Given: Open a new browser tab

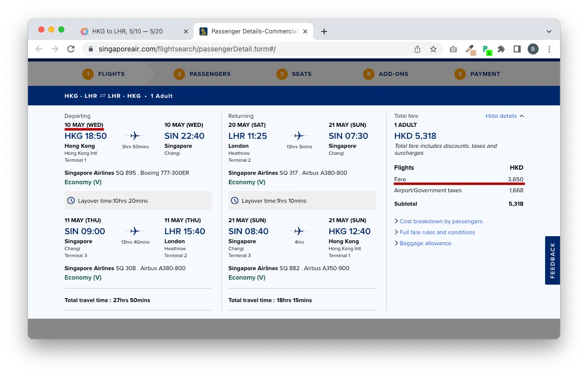Looking at the screenshot, I should [324, 31].
